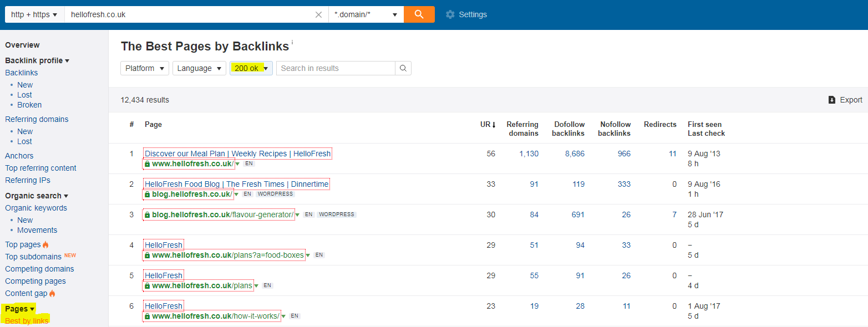Expand the arrow after www.hellofresh.co.uk/plans URL
Viewport: 868px width, 327px height.
click(x=256, y=286)
